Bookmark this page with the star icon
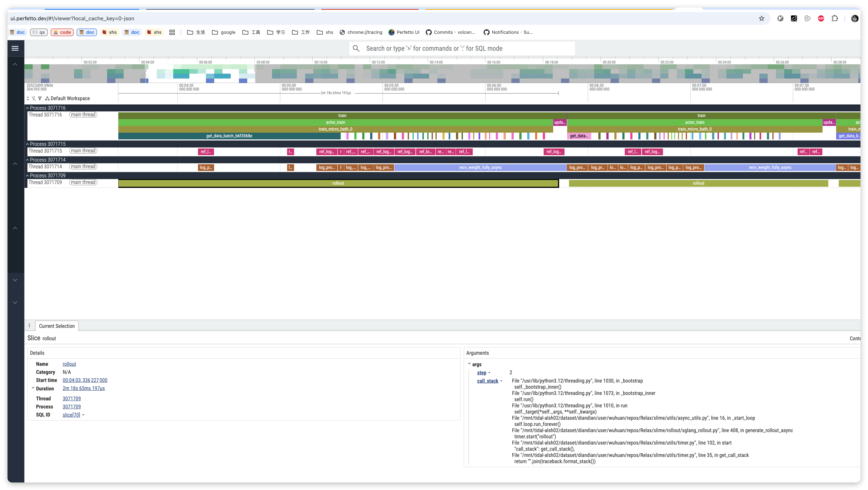Screen dimensions: 868x490 (x=761, y=19)
